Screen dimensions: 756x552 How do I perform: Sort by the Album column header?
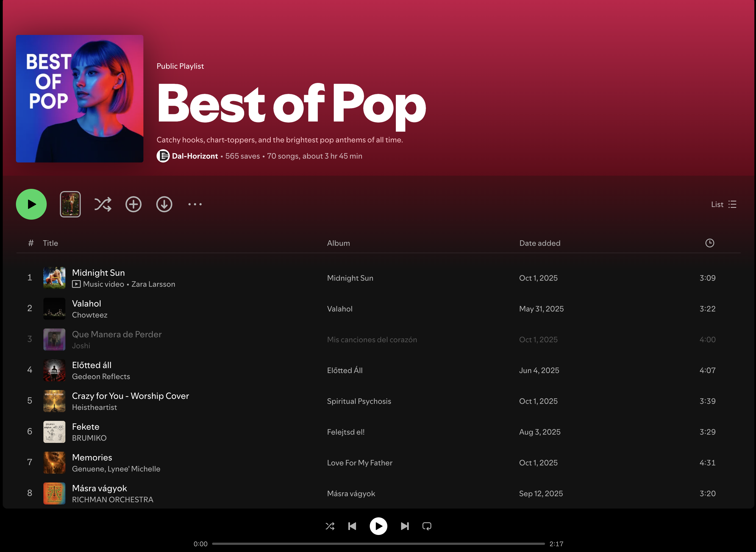coord(338,243)
